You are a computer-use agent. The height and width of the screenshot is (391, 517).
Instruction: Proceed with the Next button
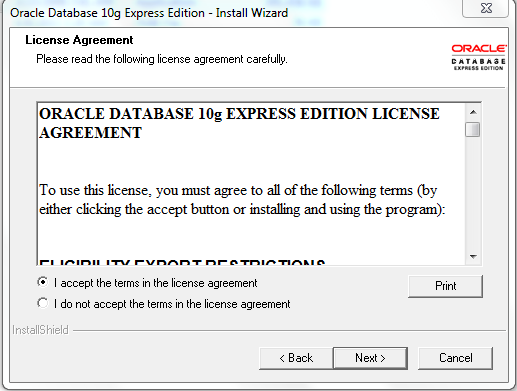pos(370,358)
